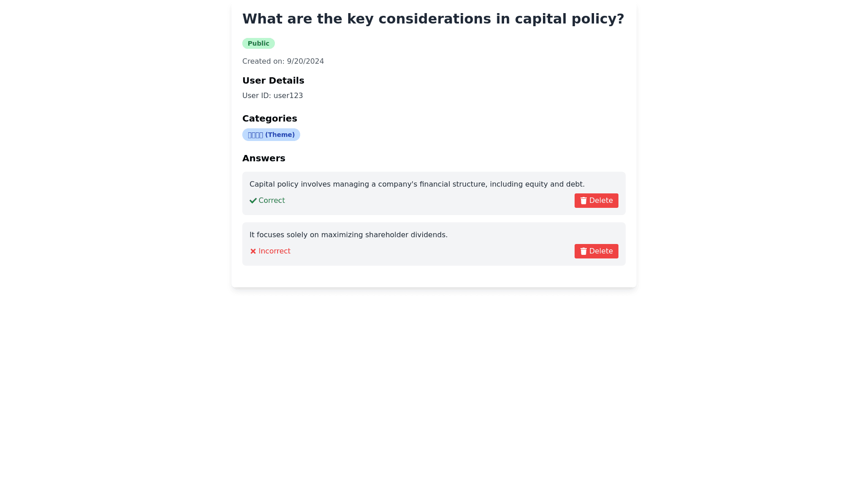The height and width of the screenshot is (488, 868).
Task: Click the User Details heading
Action: coord(273,80)
